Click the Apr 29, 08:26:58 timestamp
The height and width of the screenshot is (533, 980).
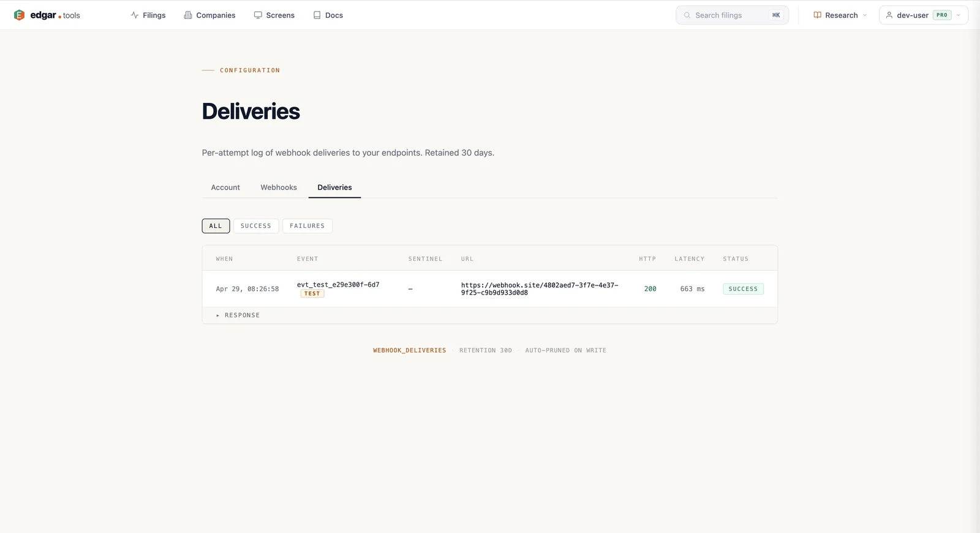(247, 289)
